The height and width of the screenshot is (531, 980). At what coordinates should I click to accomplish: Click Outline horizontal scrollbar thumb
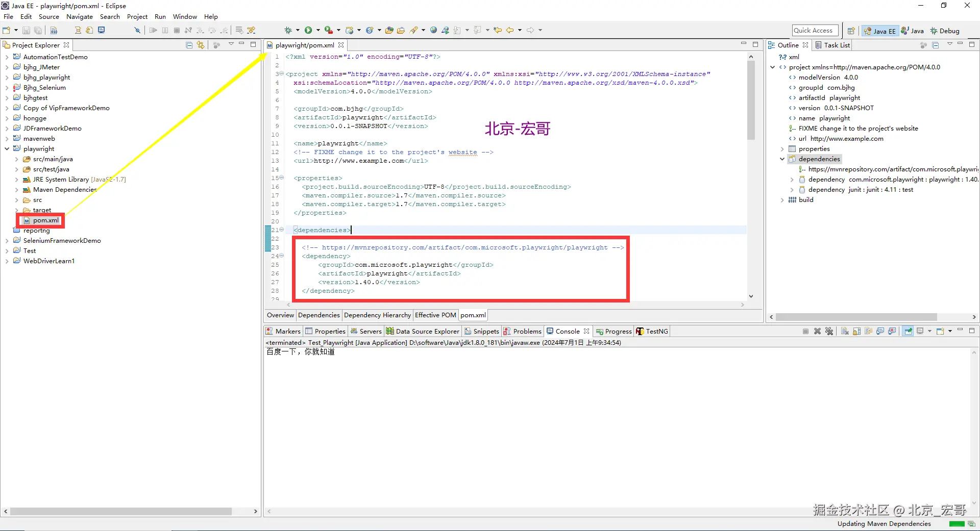[x=856, y=317]
